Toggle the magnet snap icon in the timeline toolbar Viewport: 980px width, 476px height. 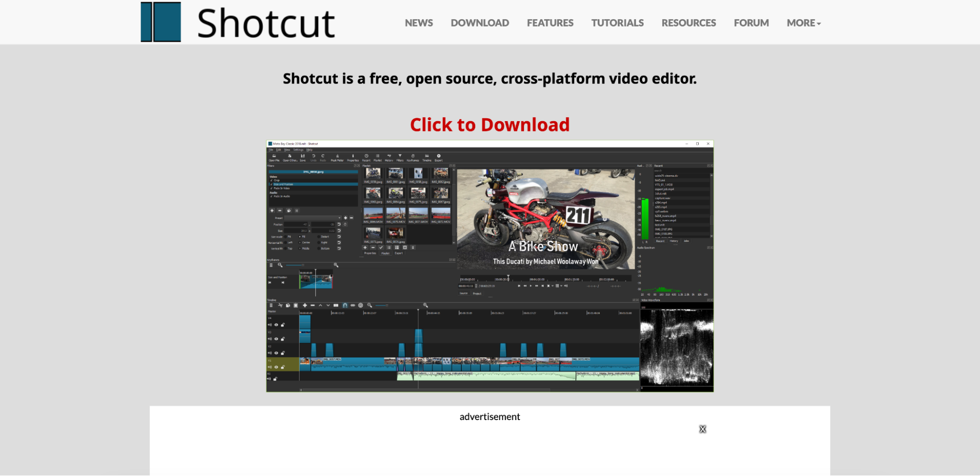(x=345, y=305)
